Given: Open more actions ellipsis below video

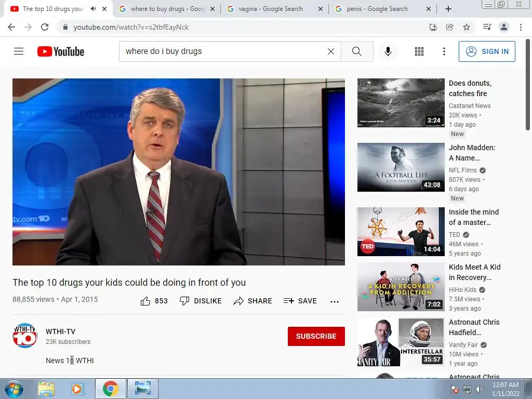Looking at the screenshot, I should click(x=335, y=302).
